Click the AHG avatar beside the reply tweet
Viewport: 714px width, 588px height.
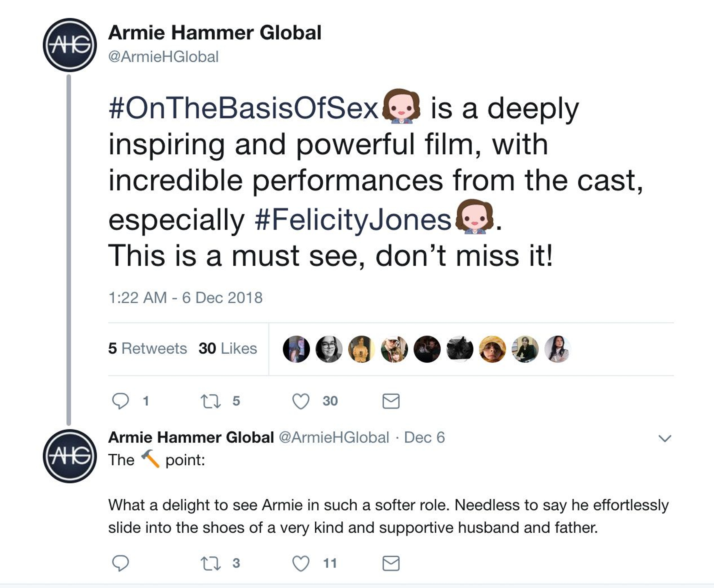(70, 456)
